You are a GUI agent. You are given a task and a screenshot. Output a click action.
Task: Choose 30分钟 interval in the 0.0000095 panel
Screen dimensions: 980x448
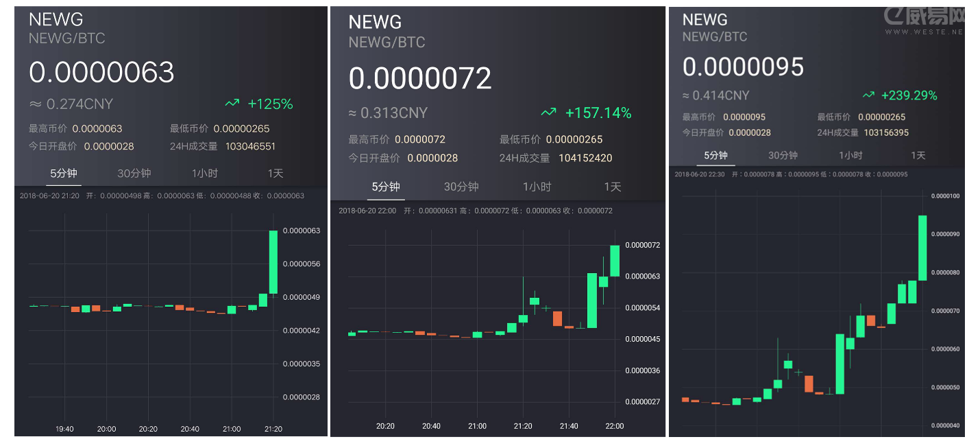coord(783,155)
